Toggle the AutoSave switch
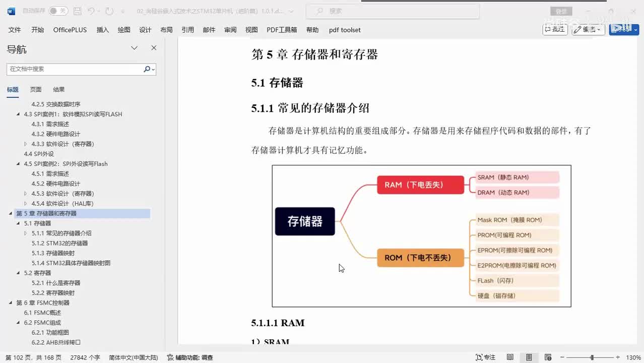The width and height of the screenshot is (644, 363). pos(58,11)
